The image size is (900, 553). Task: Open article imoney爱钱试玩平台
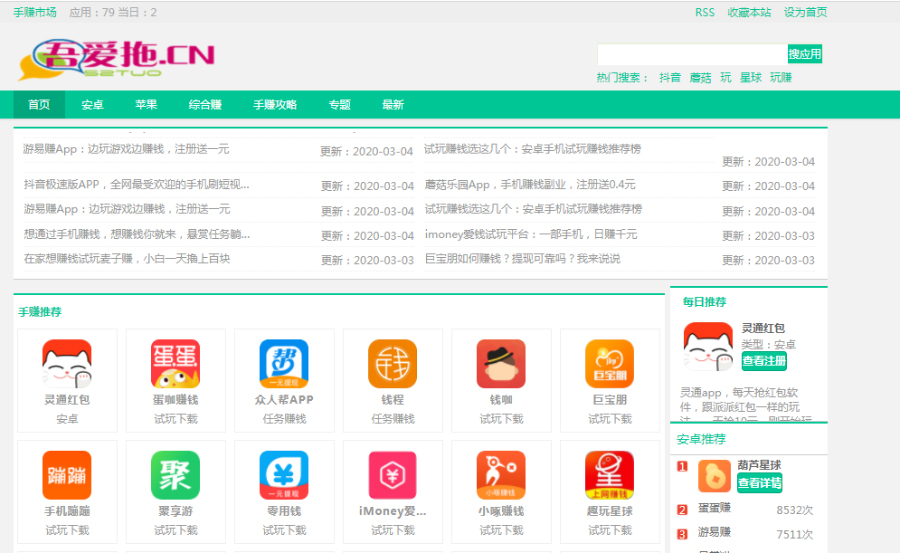tap(531, 234)
